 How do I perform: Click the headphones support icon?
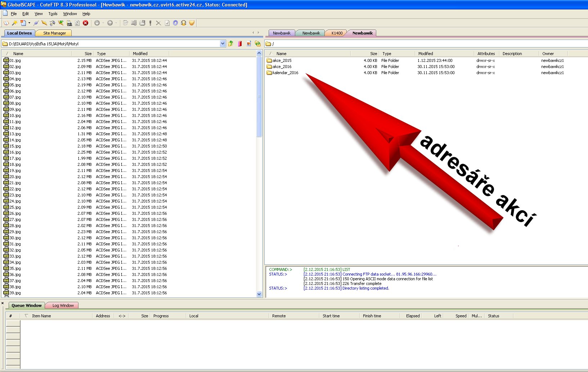click(184, 23)
